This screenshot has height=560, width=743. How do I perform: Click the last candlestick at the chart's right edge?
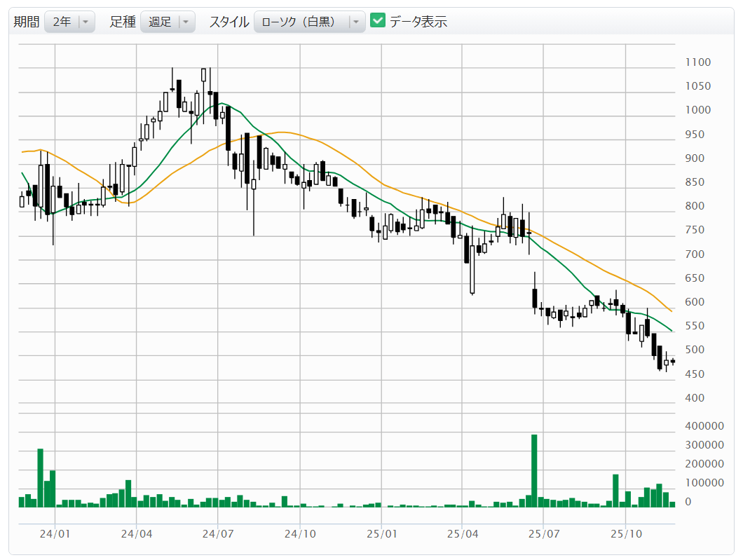tap(673, 362)
